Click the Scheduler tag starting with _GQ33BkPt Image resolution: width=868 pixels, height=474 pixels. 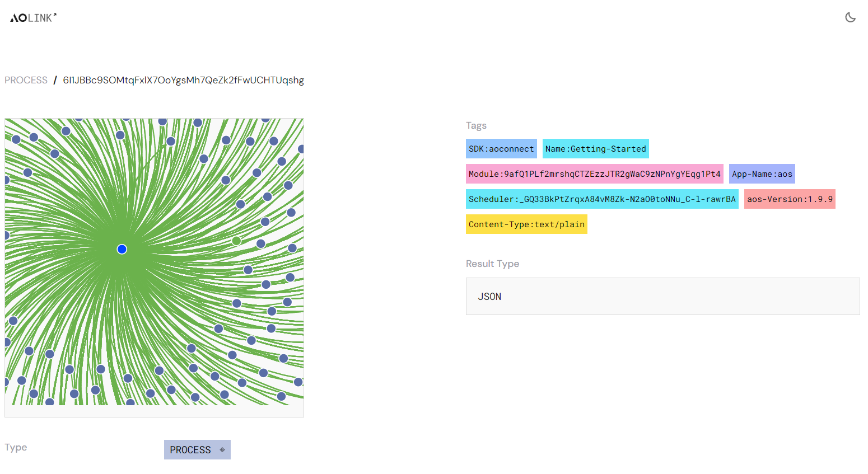pyautogui.click(x=602, y=199)
